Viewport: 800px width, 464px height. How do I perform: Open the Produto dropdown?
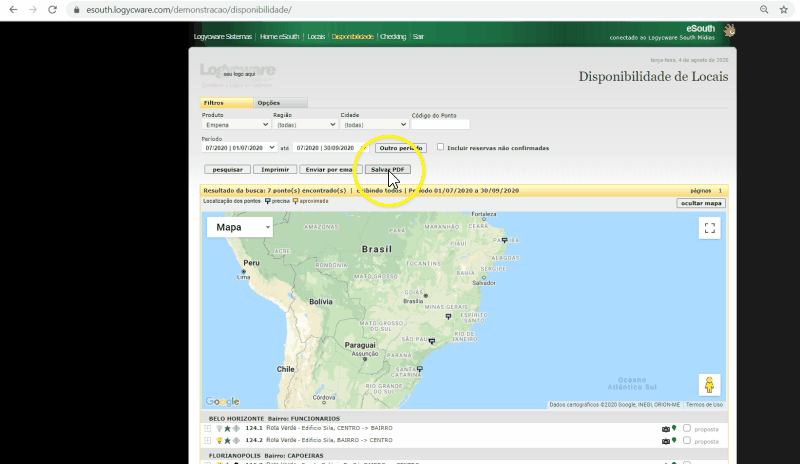point(236,125)
